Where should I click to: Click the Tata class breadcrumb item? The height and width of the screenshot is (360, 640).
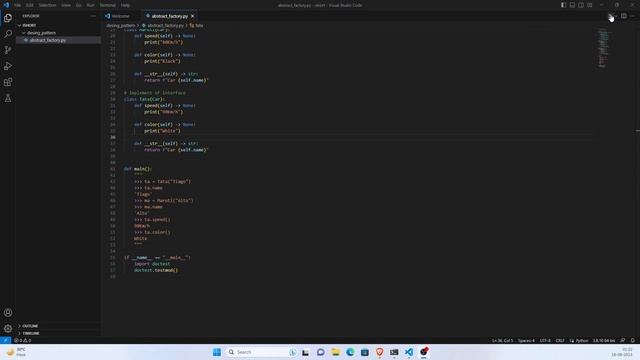[196, 25]
